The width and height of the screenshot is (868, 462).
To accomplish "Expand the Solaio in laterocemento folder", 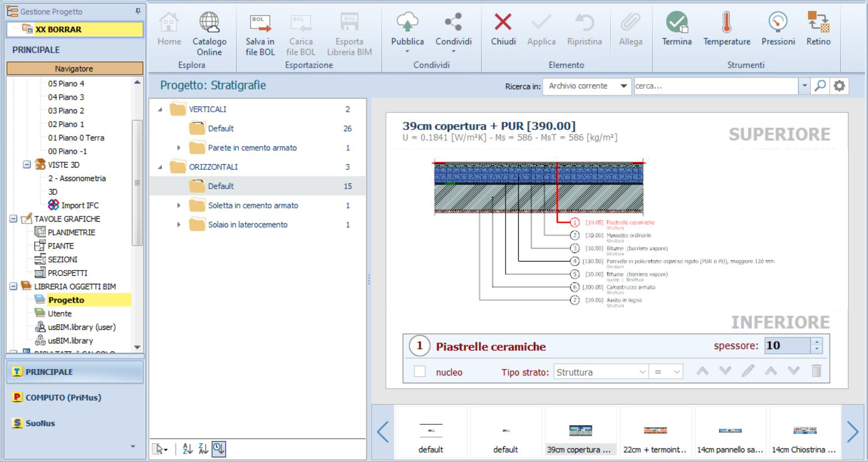I will (178, 224).
